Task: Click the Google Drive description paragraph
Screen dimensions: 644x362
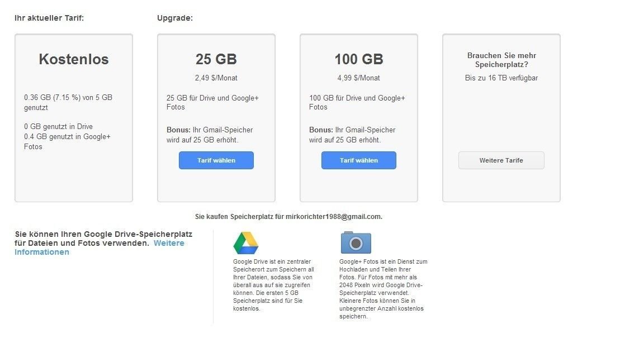Action: pos(273,285)
